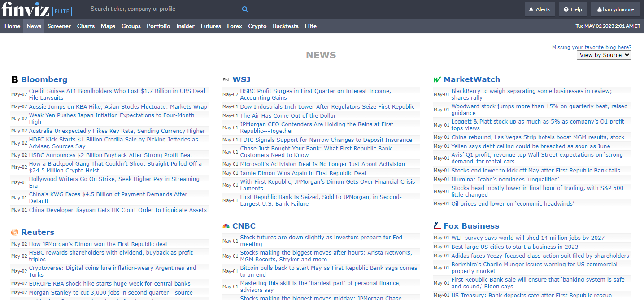Open HDFC Kick-Starts Credila Sale article
644x300 pixels.
[113, 143]
